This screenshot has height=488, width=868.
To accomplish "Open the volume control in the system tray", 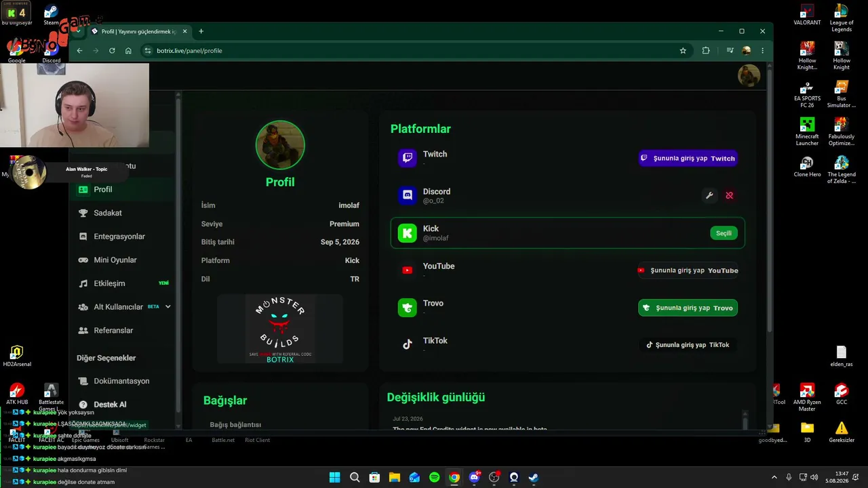I will pos(814,477).
